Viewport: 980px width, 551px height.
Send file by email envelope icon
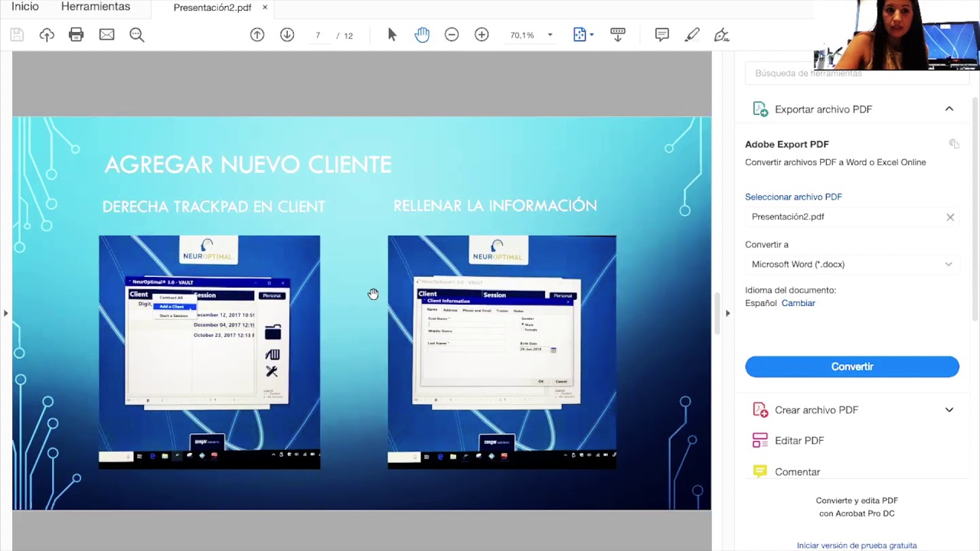pyautogui.click(x=106, y=34)
